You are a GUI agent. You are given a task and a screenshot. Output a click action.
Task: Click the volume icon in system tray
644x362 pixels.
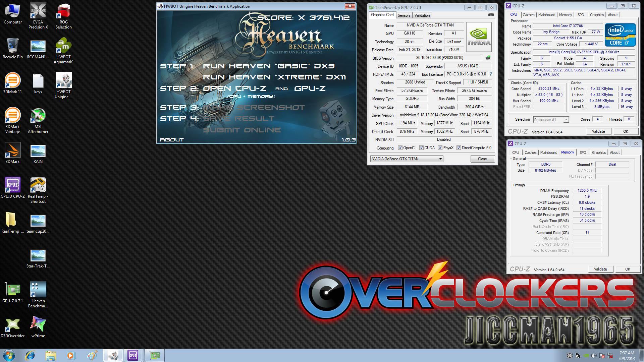pyautogui.click(x=594, y=356)
